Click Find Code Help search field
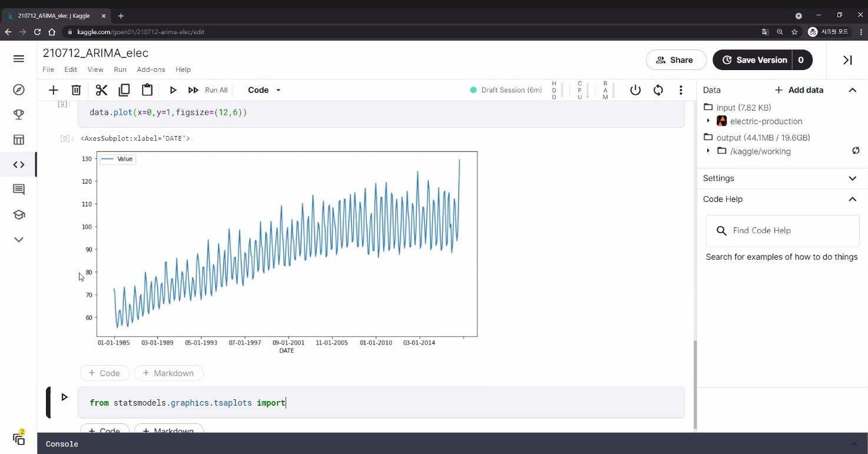This screenshot has width=868, height=454. tap(783, 231)
